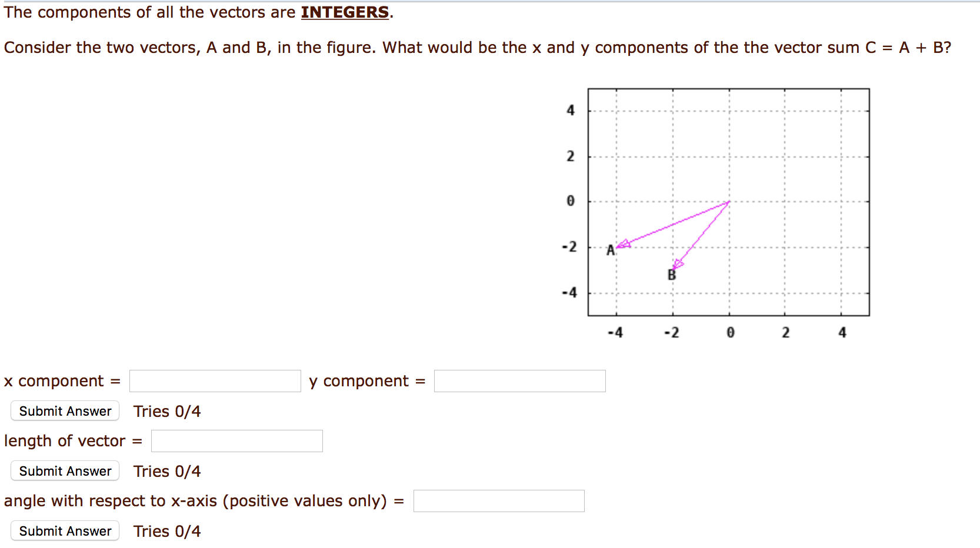Select vector A's arrowhead in the figure
980x548 pixels.
(x=625, y=242)
